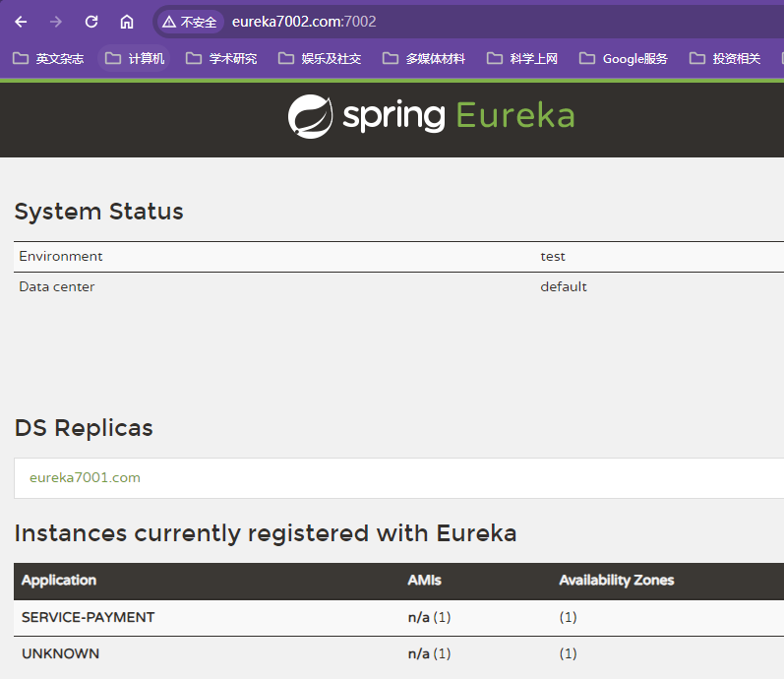This screenshot has width=784, height=679.
Task: Open the 多媒体材料 bookmark folder
Action: pos(424,59)
